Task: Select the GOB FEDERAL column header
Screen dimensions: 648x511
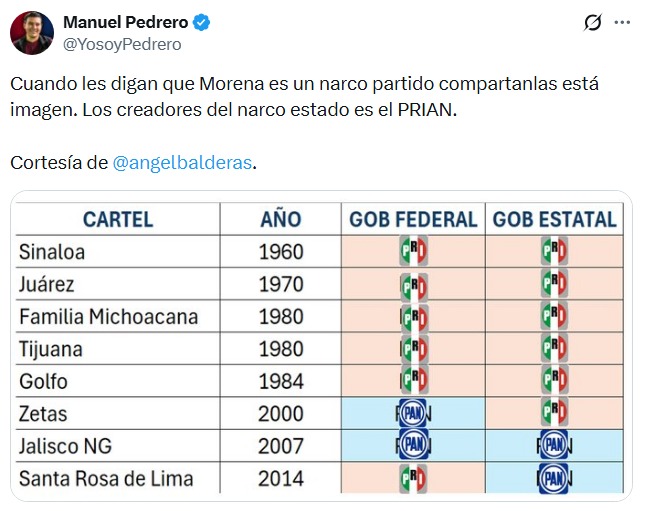Action: (413, 219)
